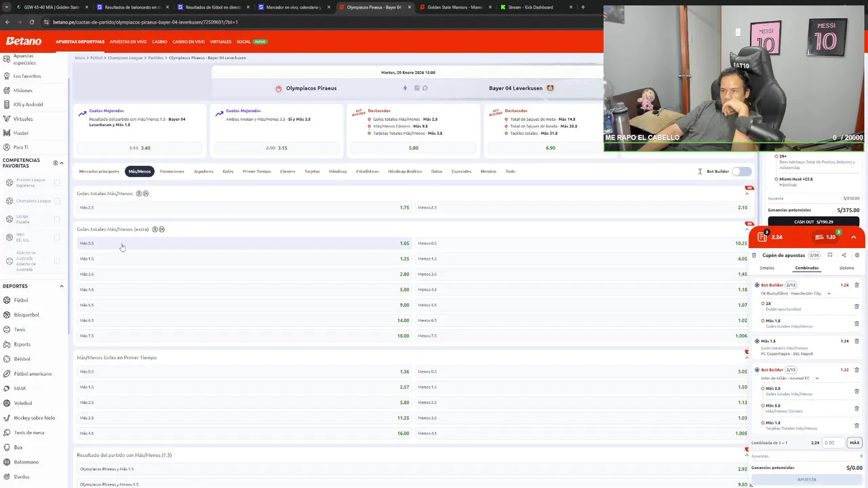Toggle the Bet Builder switch
Image resolution: width=868 pixels, height=488 pixels.
tap(741, 171)
